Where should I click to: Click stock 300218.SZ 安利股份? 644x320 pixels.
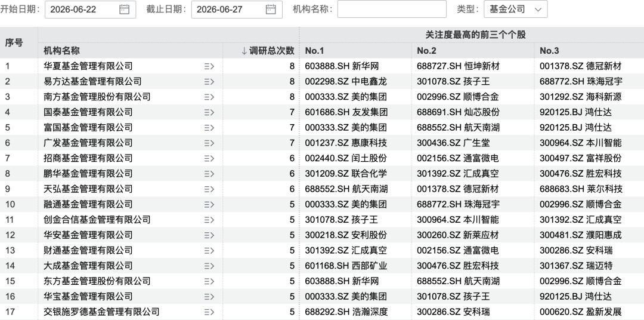pyautogui.click(x=346, y=235)
